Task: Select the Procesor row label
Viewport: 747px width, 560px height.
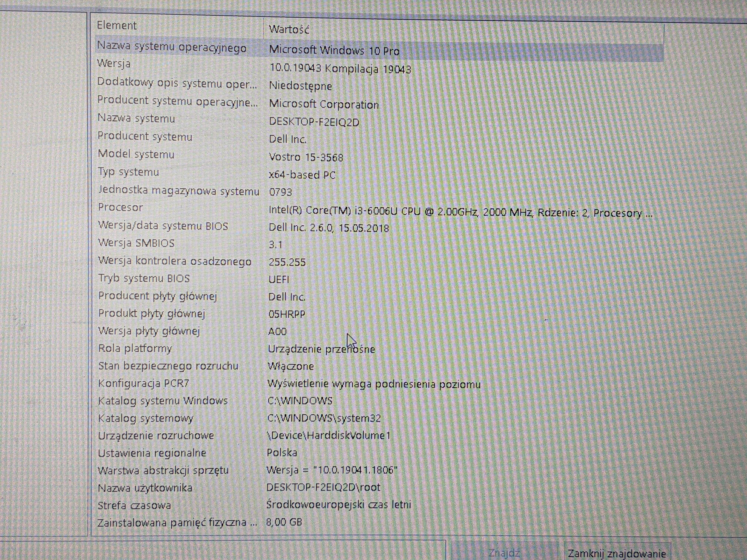Action: tap(121, 207)
